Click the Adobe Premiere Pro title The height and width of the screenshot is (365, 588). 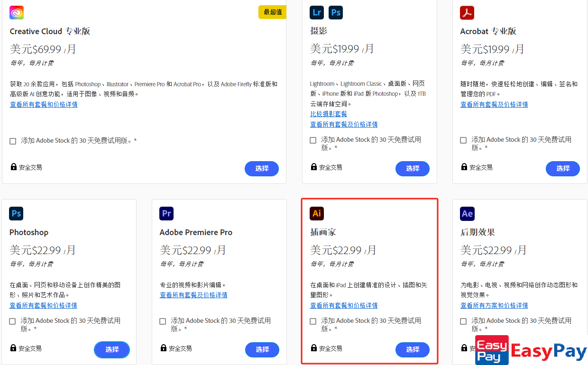click(196, 232)
